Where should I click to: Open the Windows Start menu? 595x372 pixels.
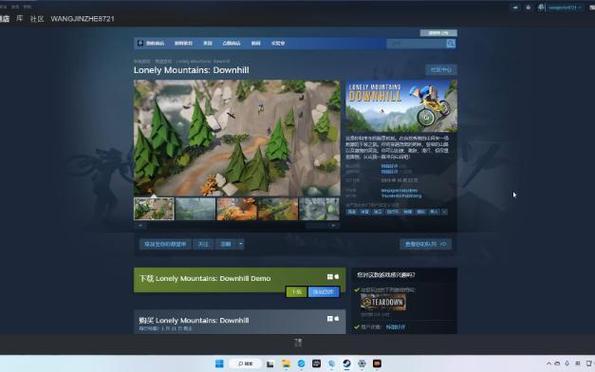tap(219, 364)
